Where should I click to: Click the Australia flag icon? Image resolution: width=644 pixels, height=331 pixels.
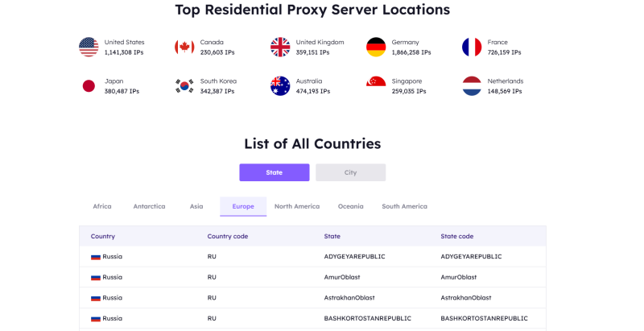point(280,86)
